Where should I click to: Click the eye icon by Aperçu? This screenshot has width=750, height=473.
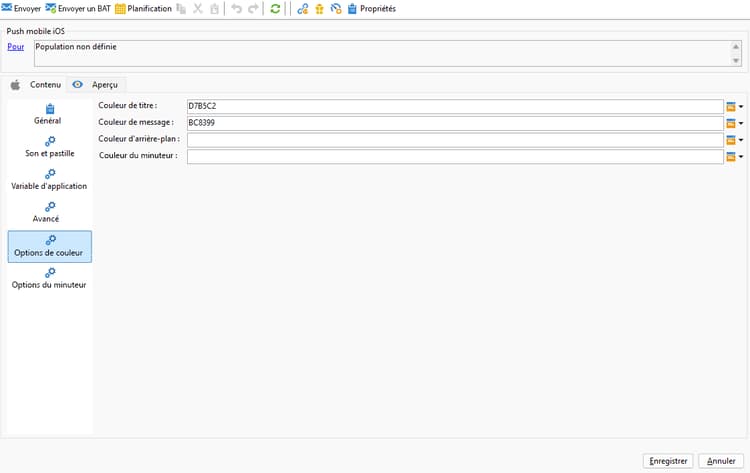tap(77, 85)
